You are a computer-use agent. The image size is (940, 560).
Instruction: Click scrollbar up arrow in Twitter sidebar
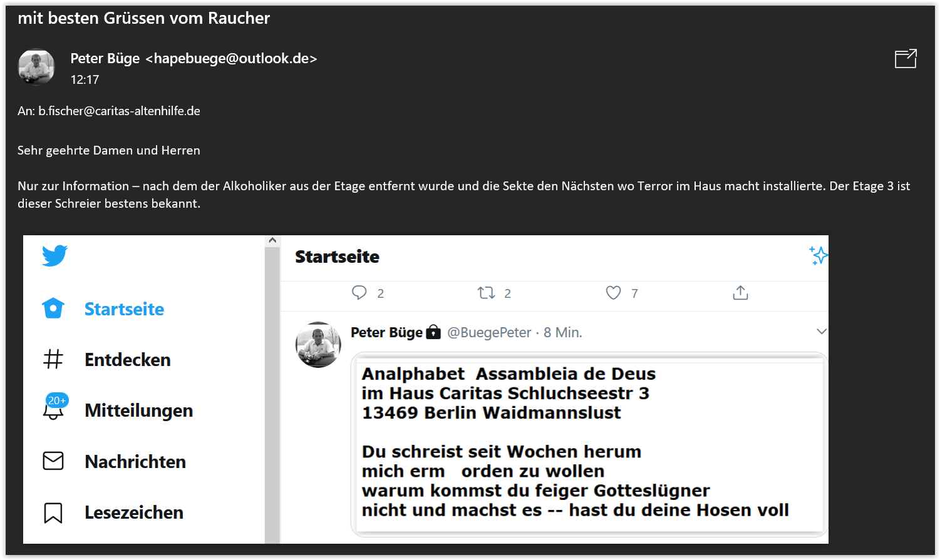tap(272, 240)
